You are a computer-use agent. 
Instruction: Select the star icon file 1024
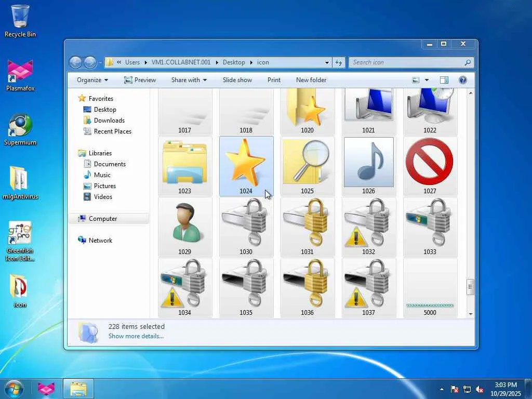(246, 166)
